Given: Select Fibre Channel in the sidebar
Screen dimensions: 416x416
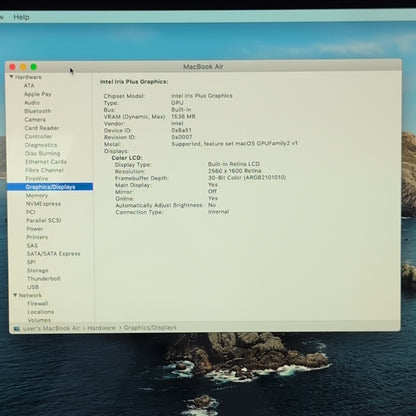Looking at the screenshot, I should (x=44, y=170).
